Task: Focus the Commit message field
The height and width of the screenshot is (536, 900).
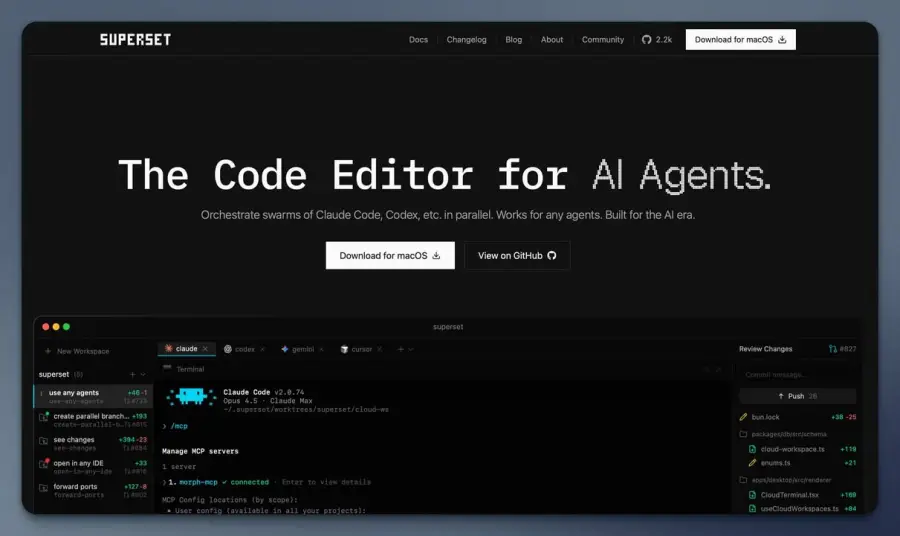Action: tap(797, 375)
